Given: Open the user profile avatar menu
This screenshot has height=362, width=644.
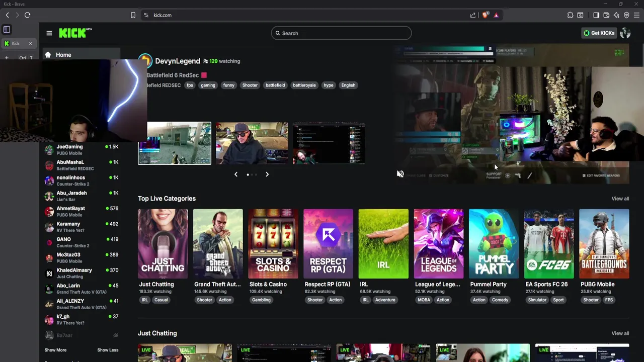Looking at the screenshot, I should click(x=625, y=33).
